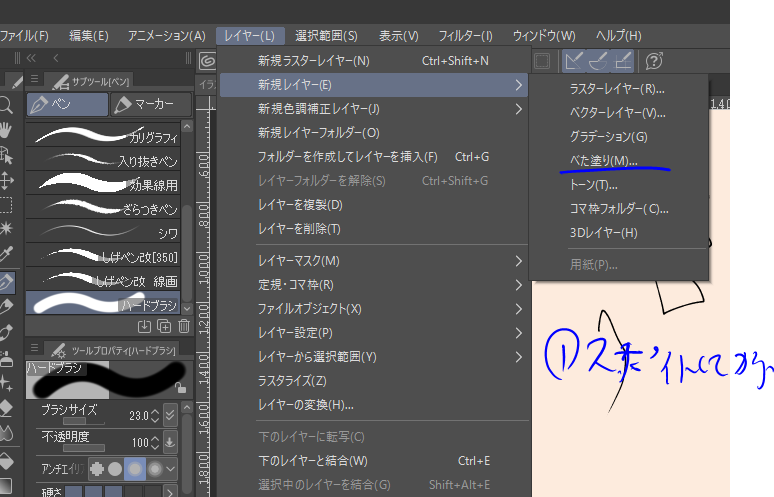Image resolution: width=774 pixels, height=497 pixels.
Task: Set anti-aliasing to middle option
Action: (x=135, y=469)
